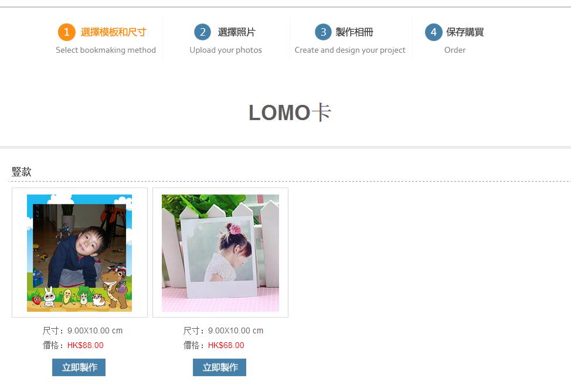
Task: Jump to the 保存購買 step
Action: coord(465,32)
